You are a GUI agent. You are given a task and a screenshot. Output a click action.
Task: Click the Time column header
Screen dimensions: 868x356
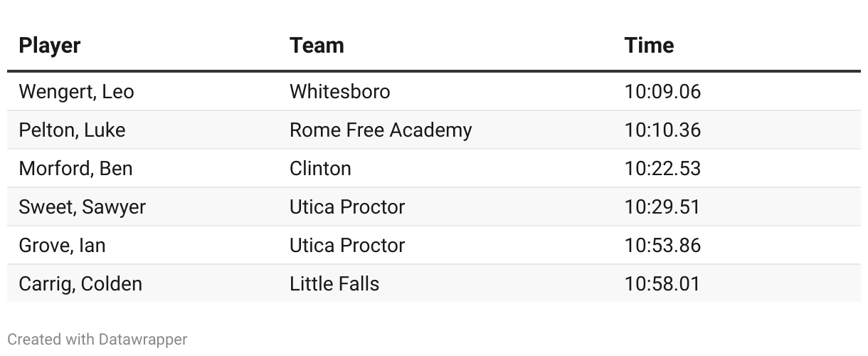click(649, 46)
